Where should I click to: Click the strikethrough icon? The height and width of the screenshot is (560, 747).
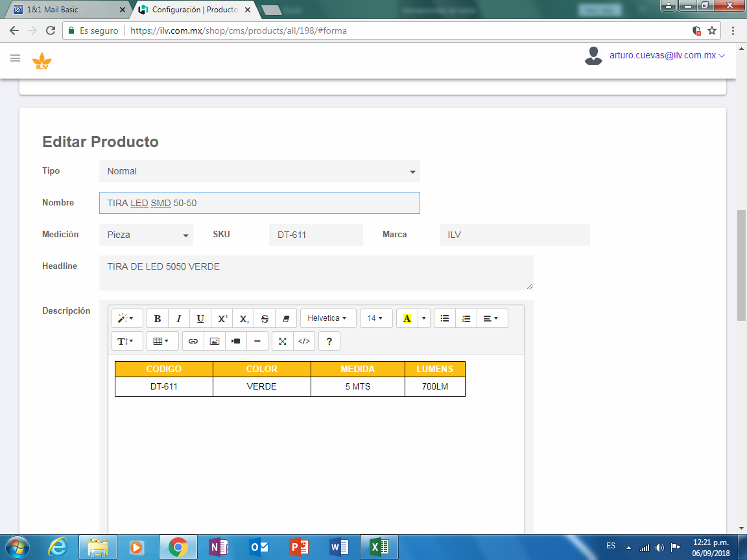tap(265, 319)
